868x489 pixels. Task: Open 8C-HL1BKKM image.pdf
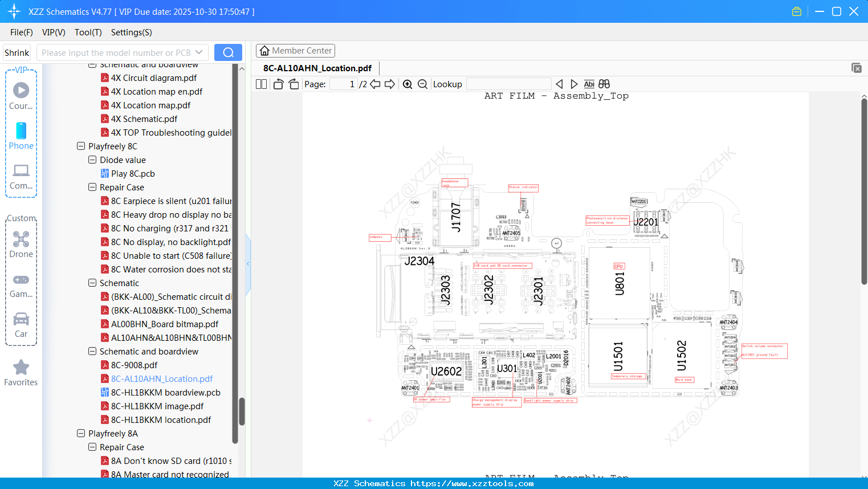coord(152,406)
